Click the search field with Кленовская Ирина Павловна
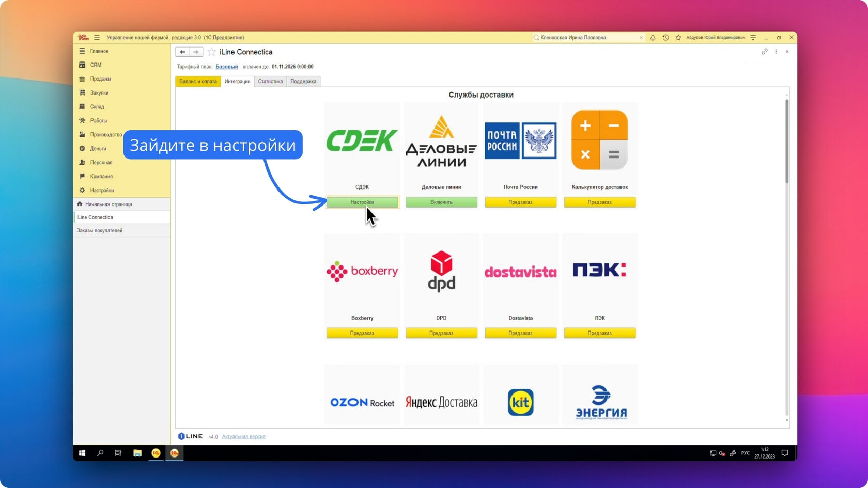 [x=588, y=37]
